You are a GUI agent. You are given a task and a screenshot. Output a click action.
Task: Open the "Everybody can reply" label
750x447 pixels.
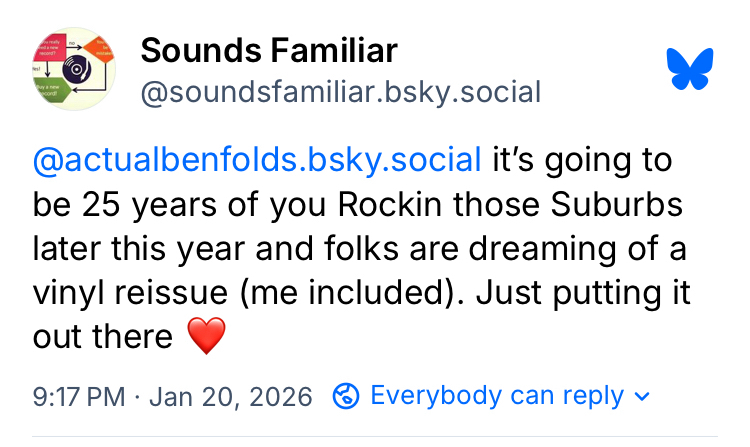(497, 396)
